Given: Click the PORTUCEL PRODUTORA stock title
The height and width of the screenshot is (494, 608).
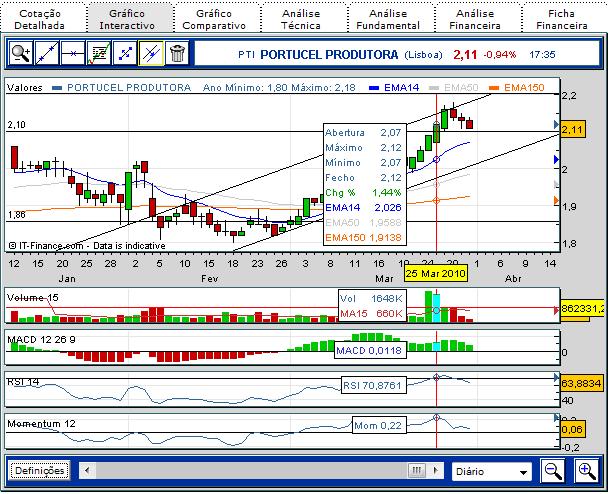Looking at the screenshot, I should (x=329, y=55).
